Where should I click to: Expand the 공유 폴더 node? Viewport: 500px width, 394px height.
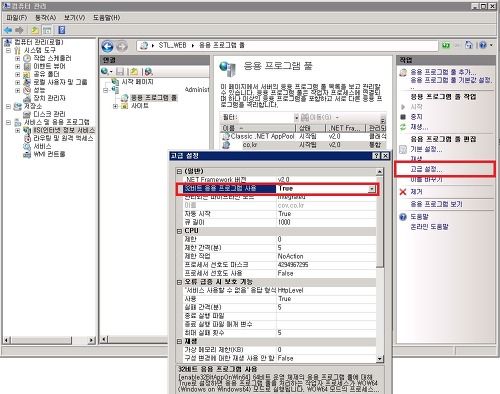pos(18,74)
